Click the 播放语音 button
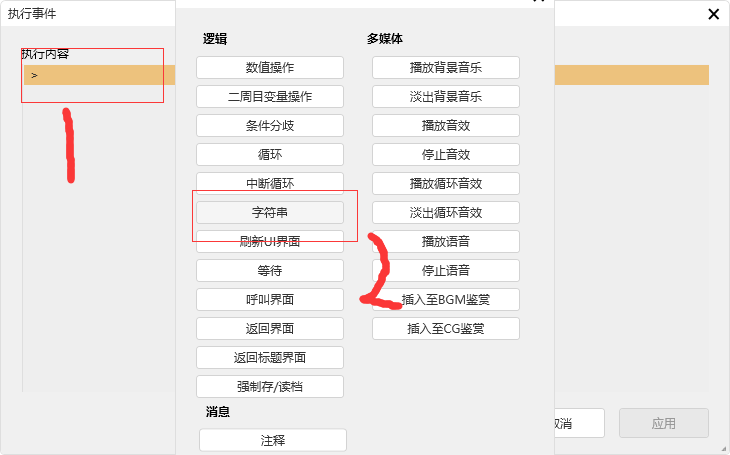 click(x=446, y=241)
